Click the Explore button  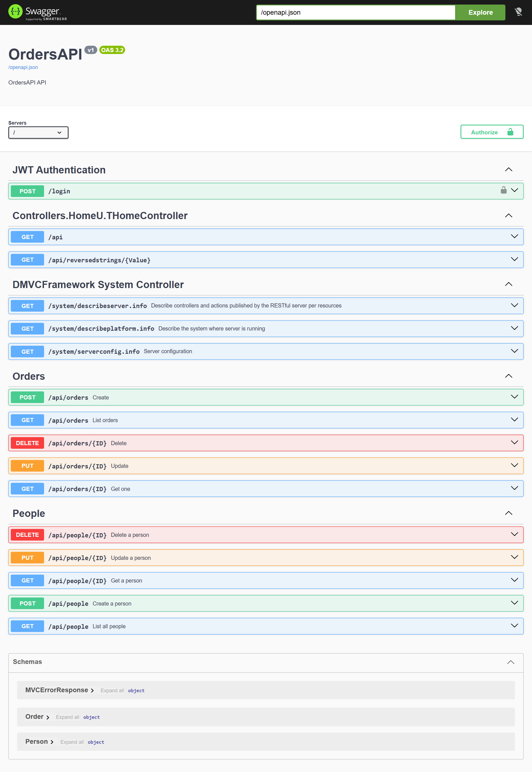pyautogui.click(x=480, y=12)
